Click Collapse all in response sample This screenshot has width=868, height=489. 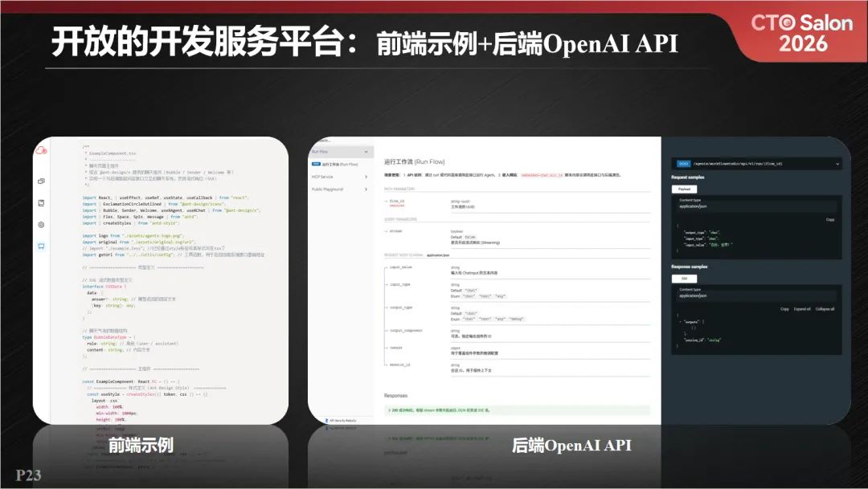pos(825,309)
